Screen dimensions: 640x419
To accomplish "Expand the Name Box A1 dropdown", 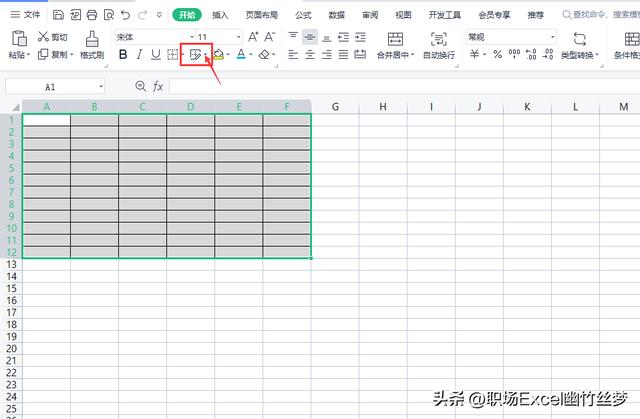I will [101, 86].
